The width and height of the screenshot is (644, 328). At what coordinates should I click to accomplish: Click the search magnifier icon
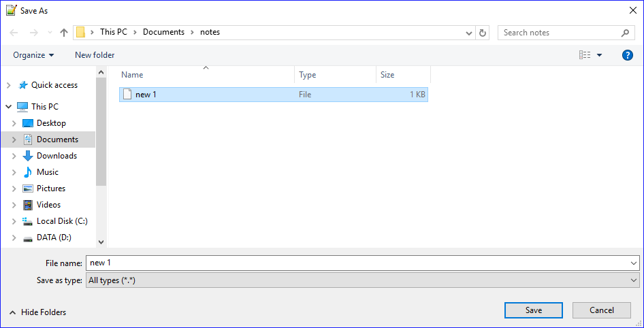click(625, 33)
